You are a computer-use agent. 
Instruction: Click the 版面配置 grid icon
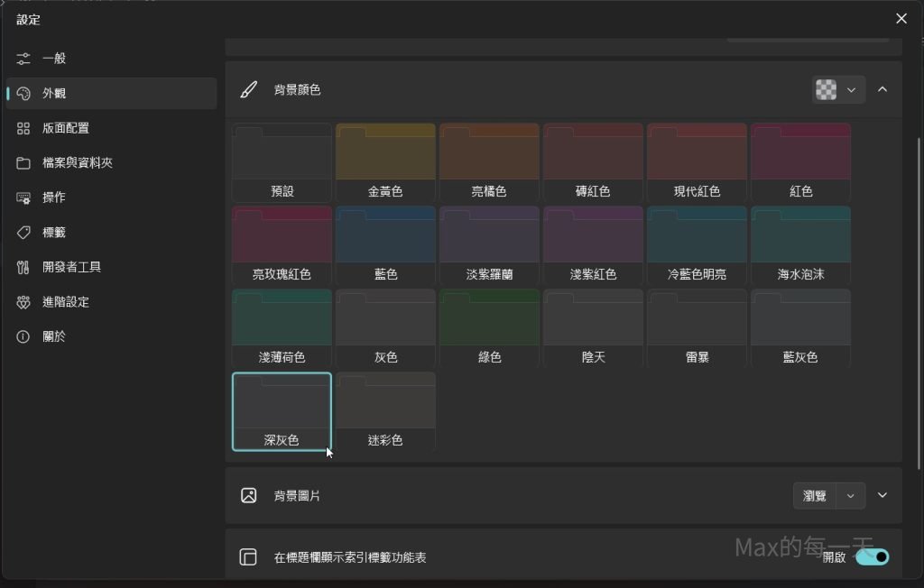click(23, 128)
